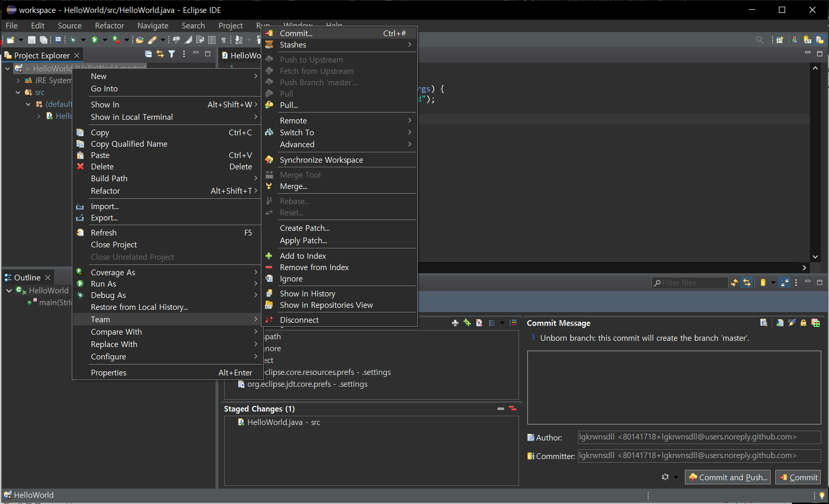
Task: Expand the JRE System Library node
Action: pos(18,81)
